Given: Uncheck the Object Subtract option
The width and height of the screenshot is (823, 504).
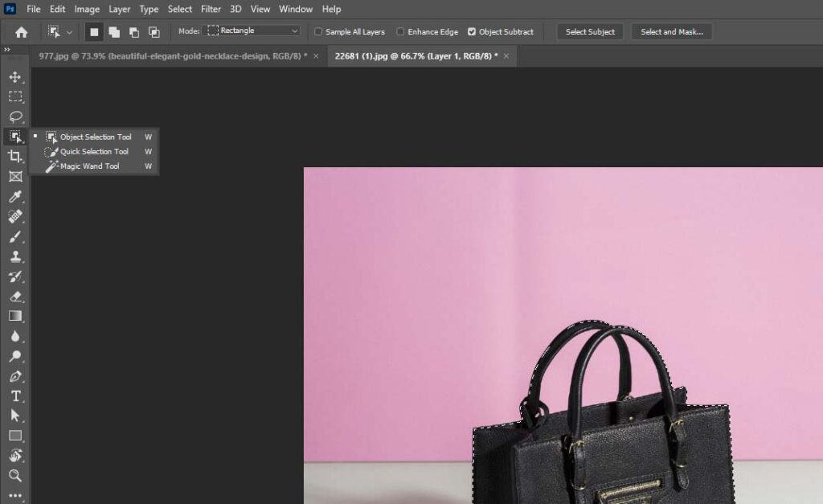Looking at the screenshot, I should [472, 32].
